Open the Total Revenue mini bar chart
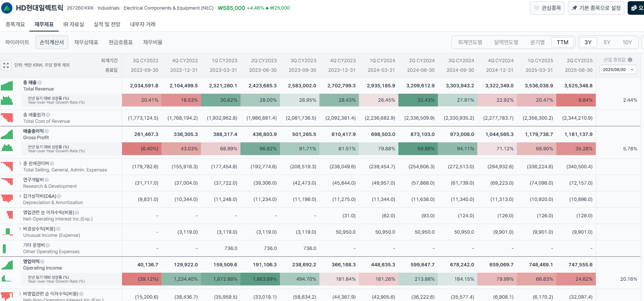The height and width of the screenshot is (301, 644). click(7, 86)
